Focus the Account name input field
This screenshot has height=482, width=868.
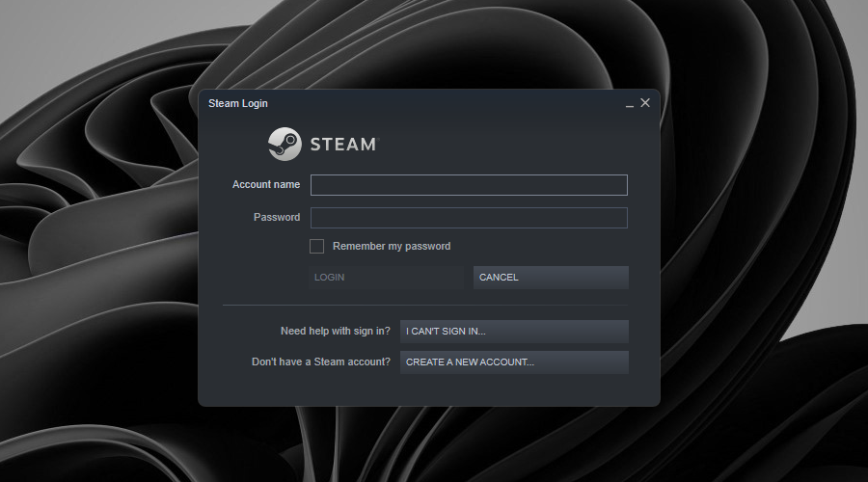[469, 185]
